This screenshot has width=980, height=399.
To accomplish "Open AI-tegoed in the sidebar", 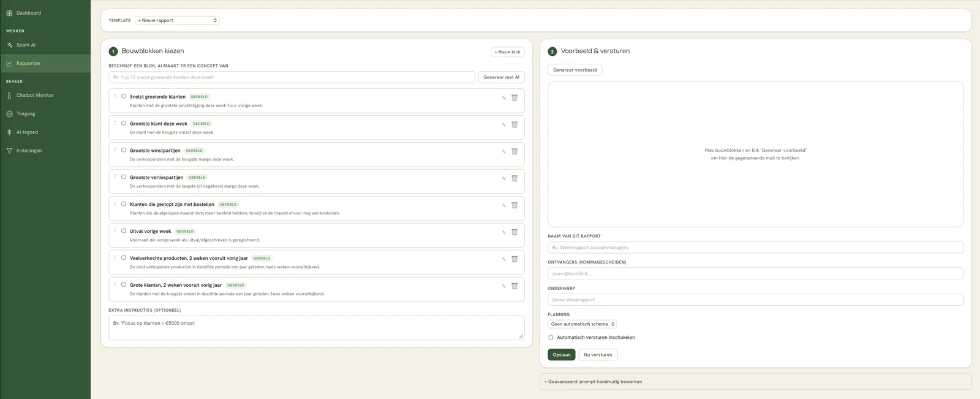I will (x=45, y=132).
